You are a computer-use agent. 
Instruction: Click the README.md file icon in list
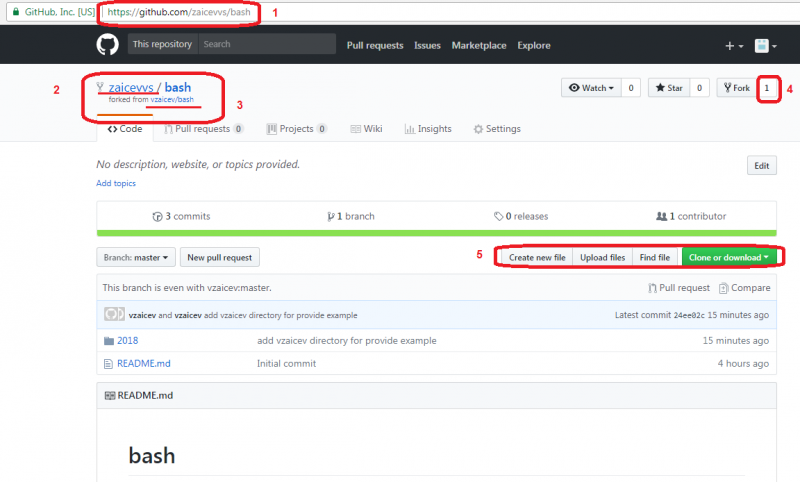108,362
